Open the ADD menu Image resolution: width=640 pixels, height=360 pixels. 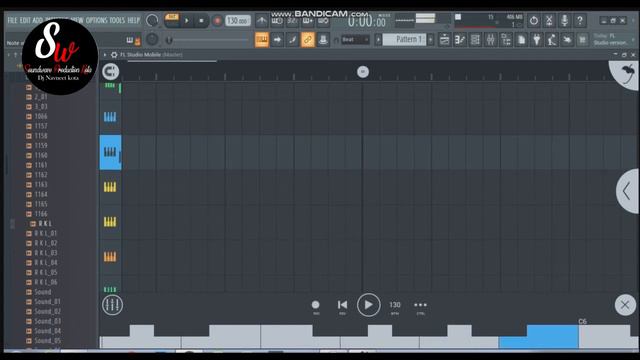tap(38, 20)
